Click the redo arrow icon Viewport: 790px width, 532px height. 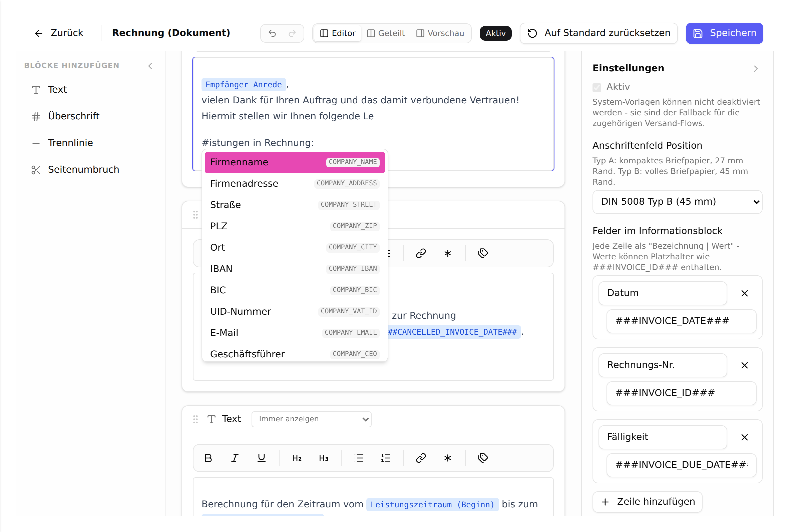(x=292, y=33)
